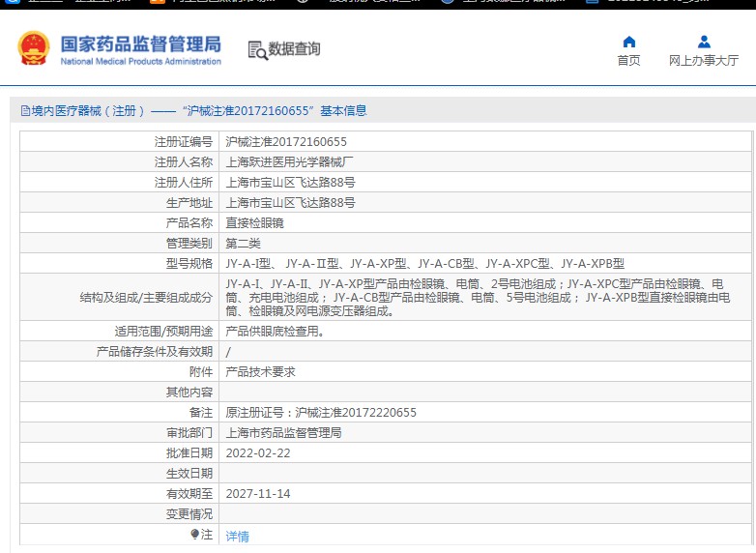
Task: Select product name 直接检眼镜
Action: click(254, 222)
